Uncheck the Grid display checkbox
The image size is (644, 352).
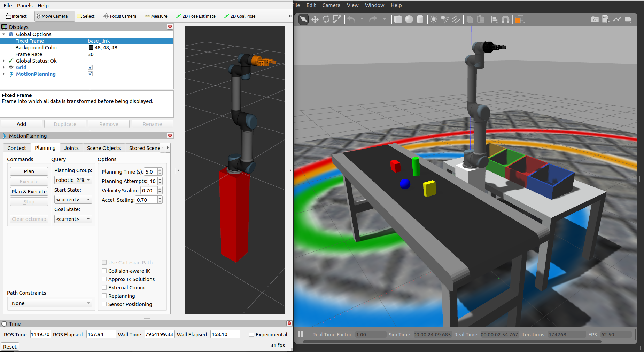[x=90, y=67]
